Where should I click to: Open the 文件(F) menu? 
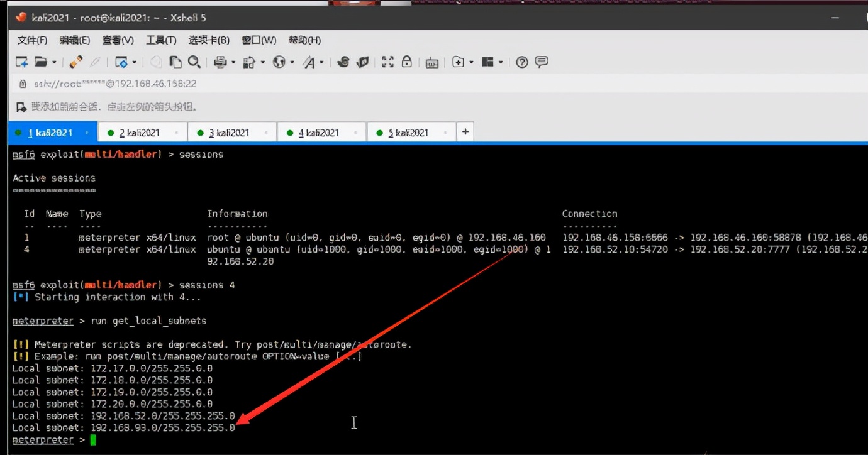point(33,40)
